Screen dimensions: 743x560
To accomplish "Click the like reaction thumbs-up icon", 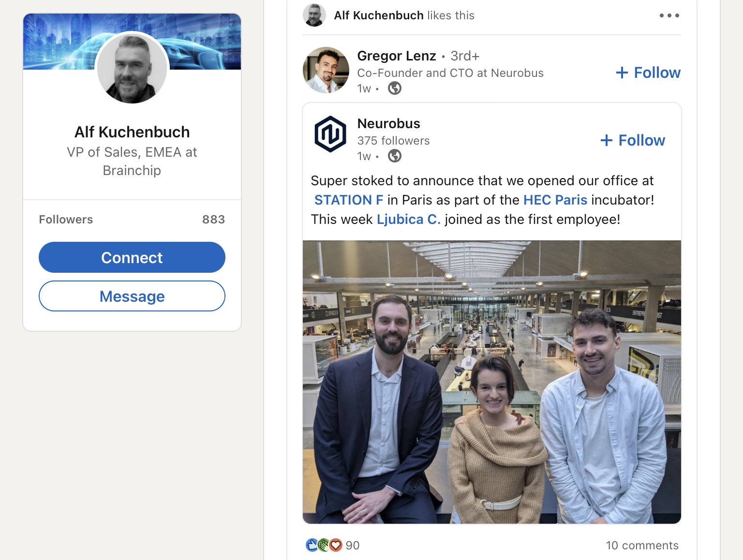I will 312,545.
